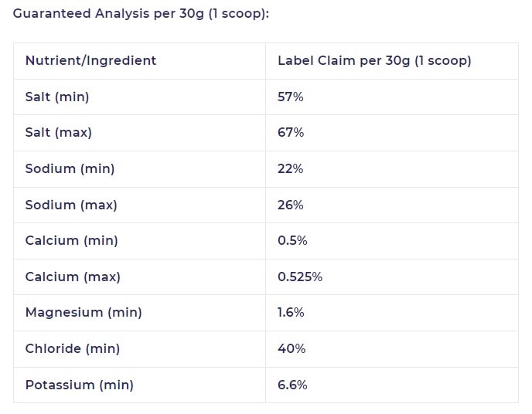
Task: Click the 6.6% value for Potassium
Action: [292, 385]
